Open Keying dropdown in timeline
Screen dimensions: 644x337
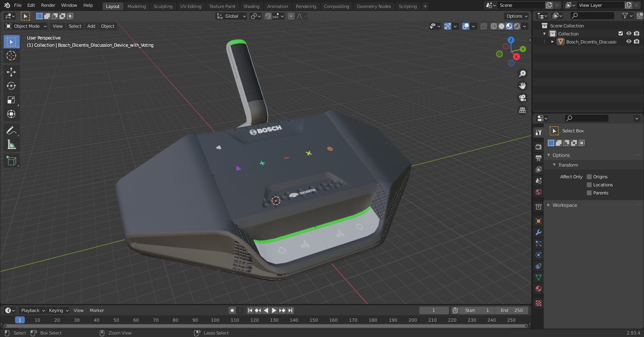coord(59,310)
